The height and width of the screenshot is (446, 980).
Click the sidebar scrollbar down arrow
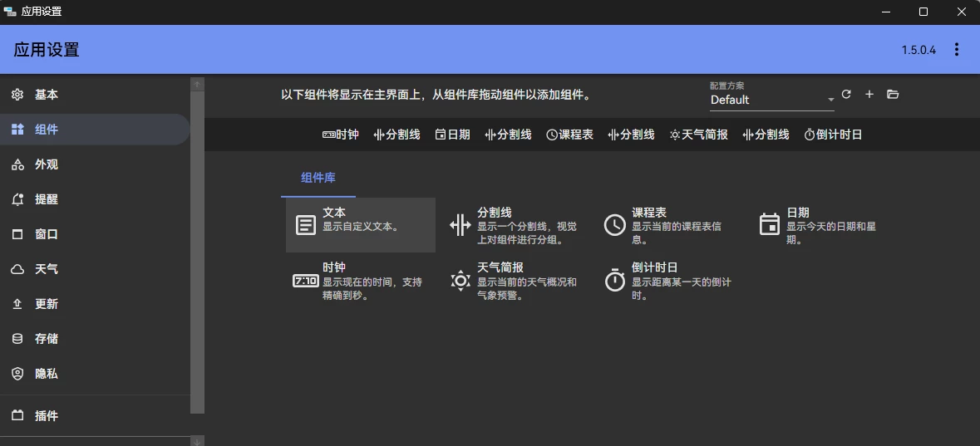point(198,442)
